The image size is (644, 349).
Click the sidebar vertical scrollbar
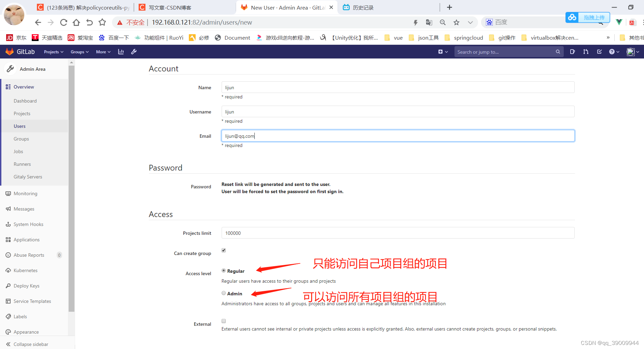pos(71,188)
